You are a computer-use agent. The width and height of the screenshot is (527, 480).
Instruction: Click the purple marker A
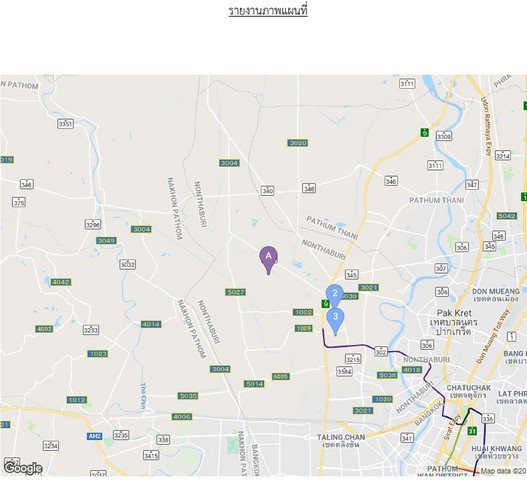[268, 259]
